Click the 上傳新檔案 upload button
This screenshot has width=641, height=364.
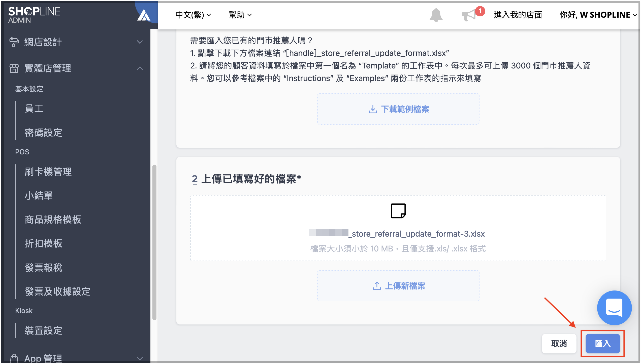pos(398,286)
